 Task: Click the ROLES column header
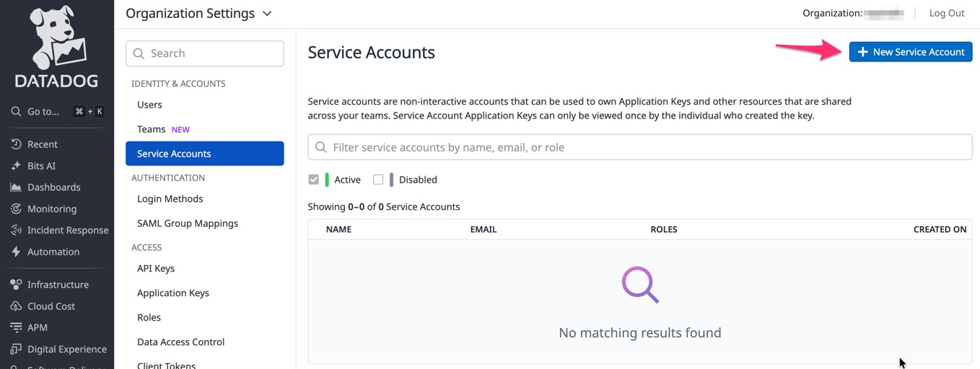coord(664,230)
